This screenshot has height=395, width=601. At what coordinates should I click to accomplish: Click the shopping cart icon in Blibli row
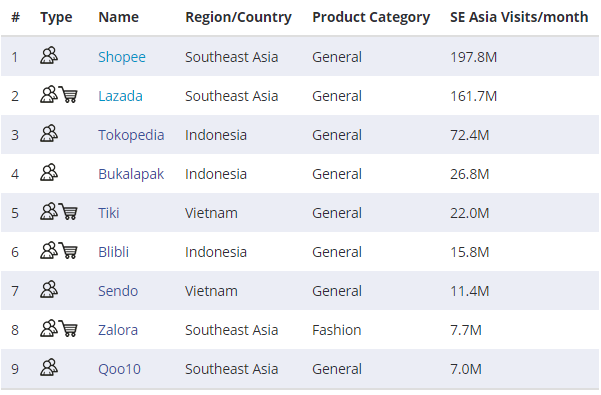point(69,251)
